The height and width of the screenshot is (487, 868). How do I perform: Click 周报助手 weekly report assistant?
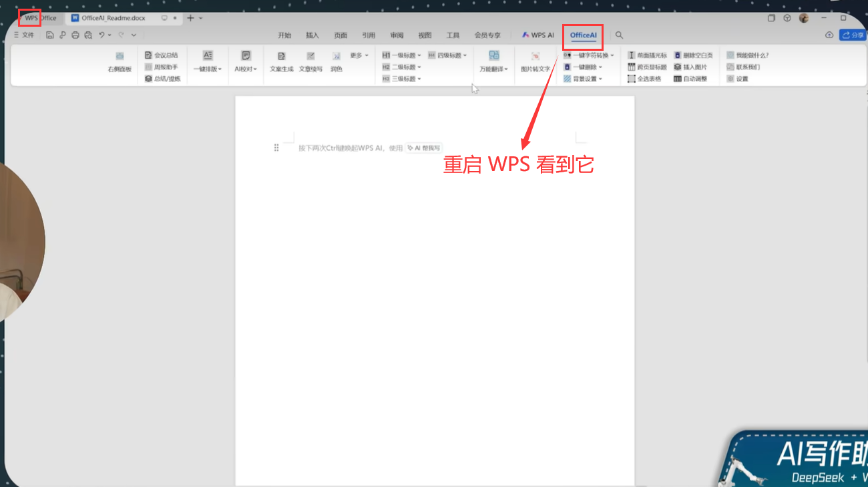pos(162,67)
